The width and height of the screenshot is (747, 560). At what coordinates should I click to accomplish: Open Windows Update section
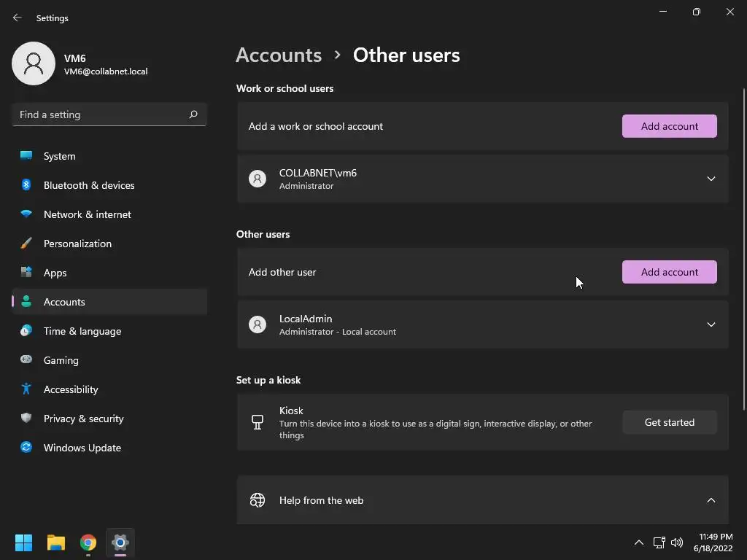82,448
